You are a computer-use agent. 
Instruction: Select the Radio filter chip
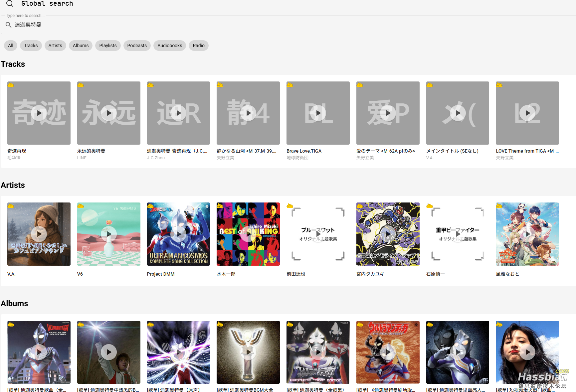point(199,46)
